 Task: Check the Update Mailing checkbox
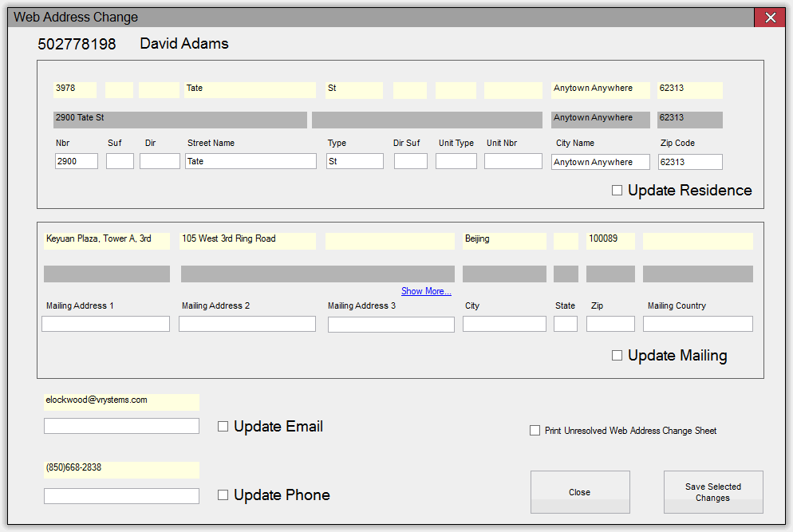tap(617, 356)
